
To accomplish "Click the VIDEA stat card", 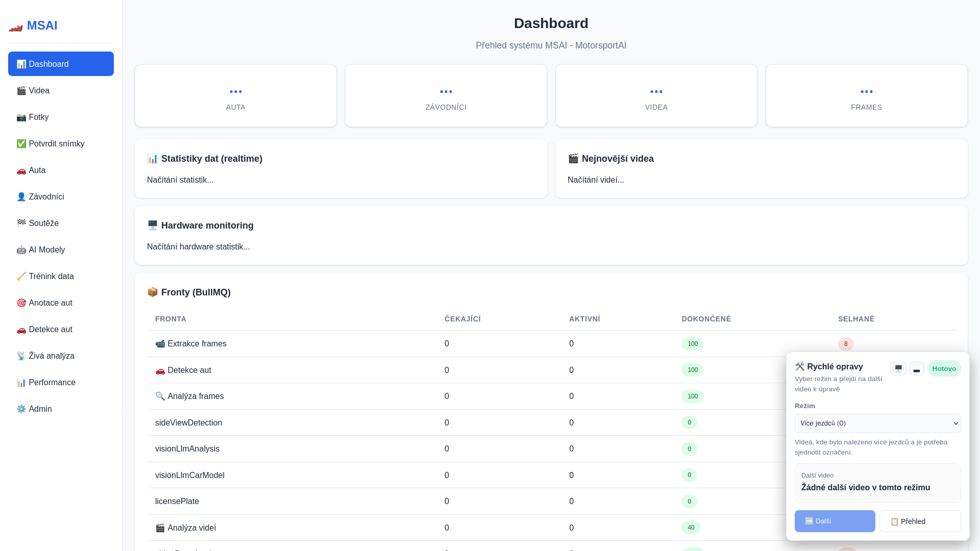I will (x=656, y=95).
